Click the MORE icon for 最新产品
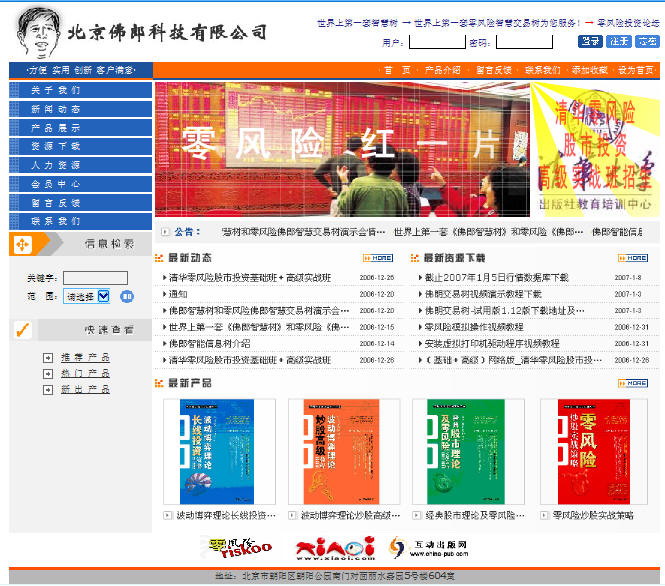The height and width of the screenshot is (586, 665). (x=633, y=383)
